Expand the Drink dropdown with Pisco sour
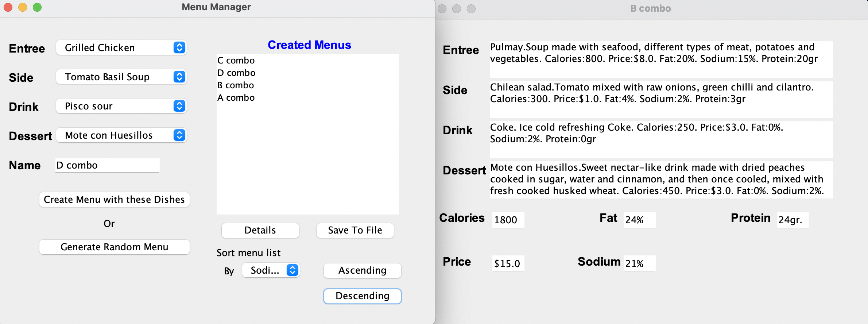The image size is (868, 324). (121, 106)
